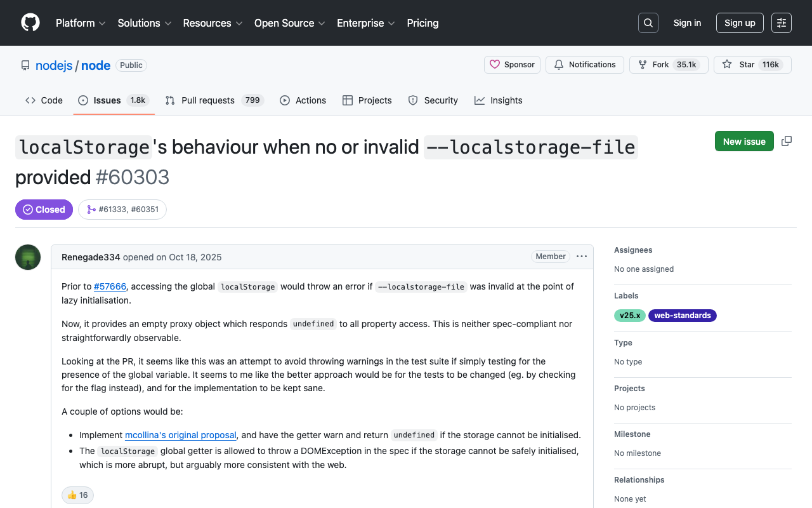Open mcollina's original proposal link
Screen dimensions: 812x508
click(x=180, y=435)
